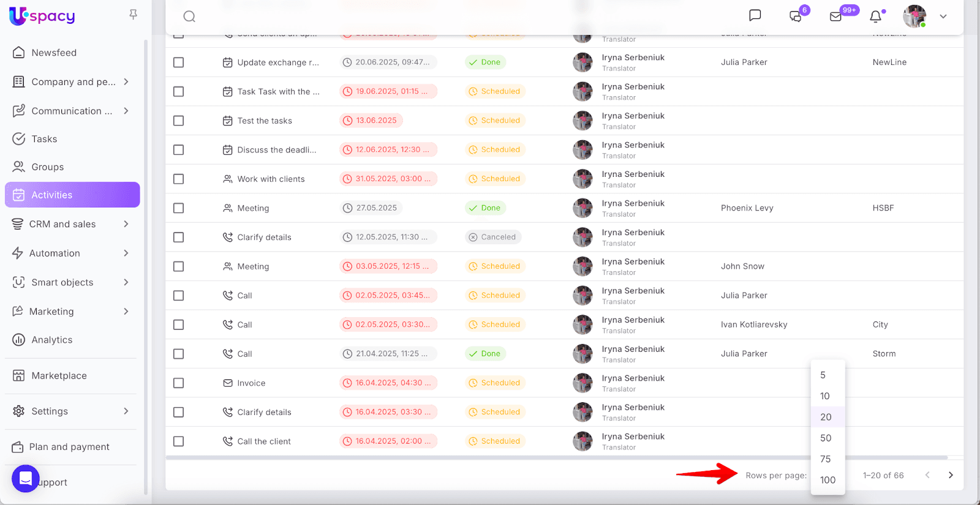The image size is (980, 505).
Task: Select the Test the tasks row checkbox
Action: point(179,121)
